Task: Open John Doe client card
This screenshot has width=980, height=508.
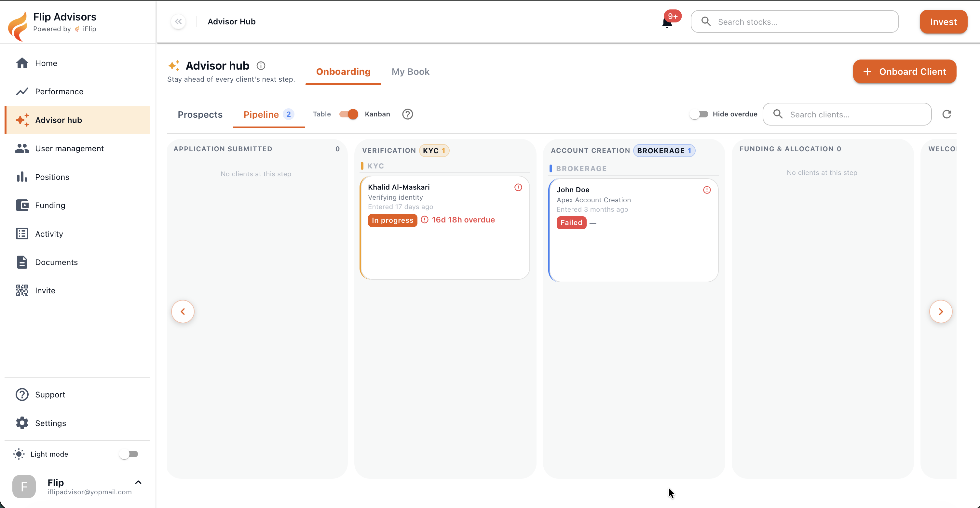Action: (633, 230)
